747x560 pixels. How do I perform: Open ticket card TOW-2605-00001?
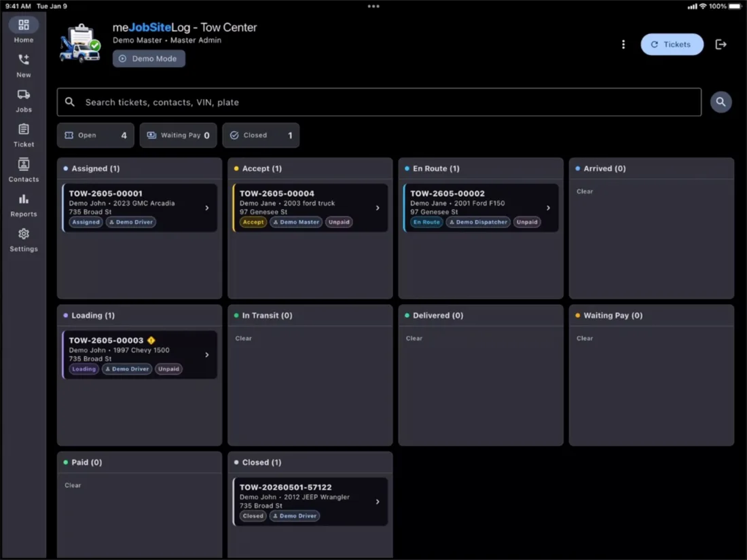point(140,208)
